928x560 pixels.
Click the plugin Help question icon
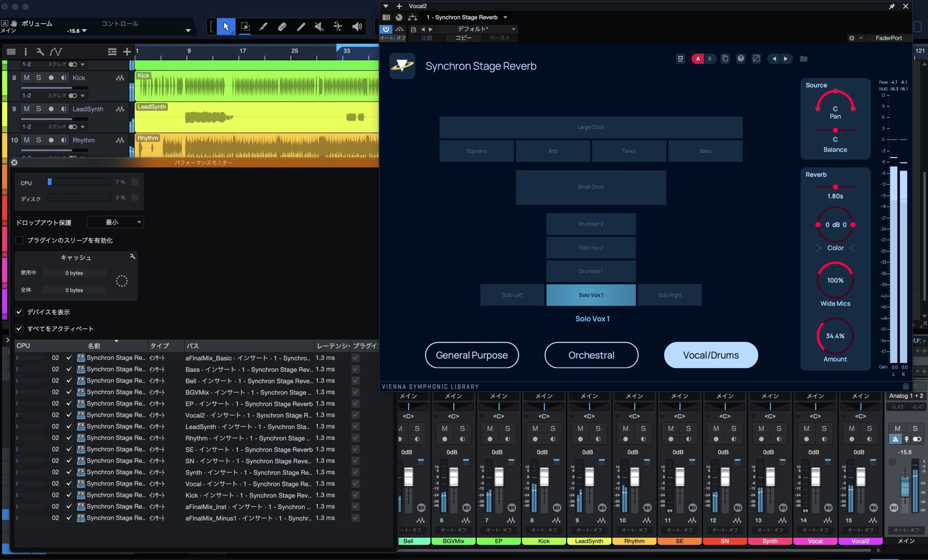(x=741, y=59)
